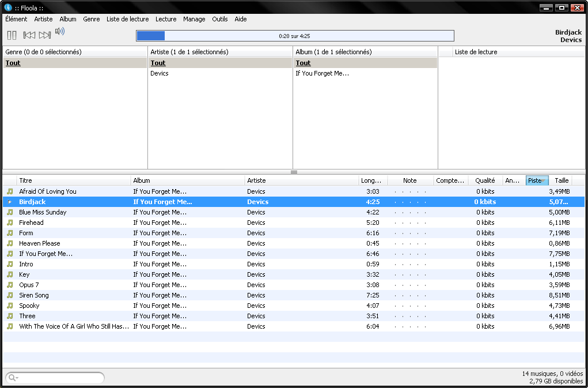
Task: Open the Manage menu
Action: click(194, 19)
